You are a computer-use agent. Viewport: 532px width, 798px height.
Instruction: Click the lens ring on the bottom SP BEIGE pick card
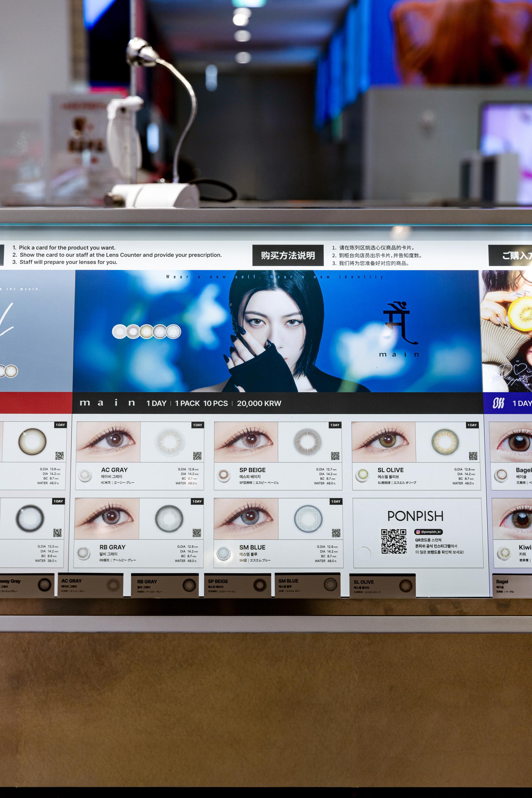coord(260,585)
